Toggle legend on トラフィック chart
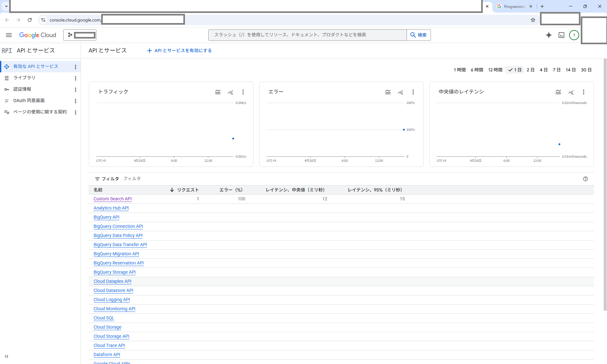Image resolution: width=607 pixels, height=364 pixels. click(218, 92)
